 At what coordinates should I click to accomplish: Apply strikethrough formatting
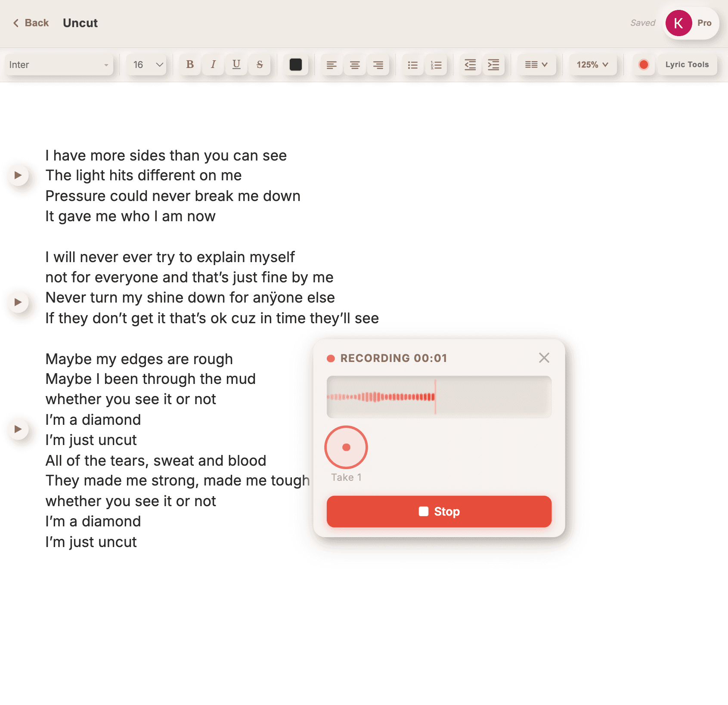259,65
